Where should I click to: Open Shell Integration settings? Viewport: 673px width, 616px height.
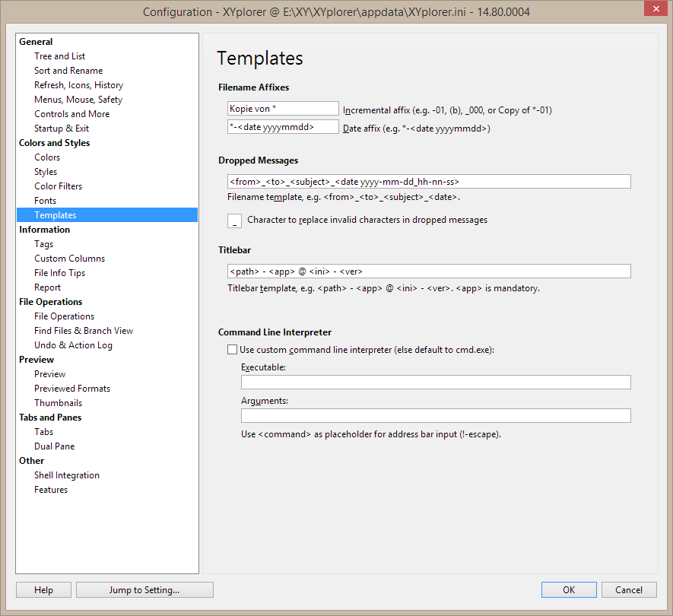67,475
